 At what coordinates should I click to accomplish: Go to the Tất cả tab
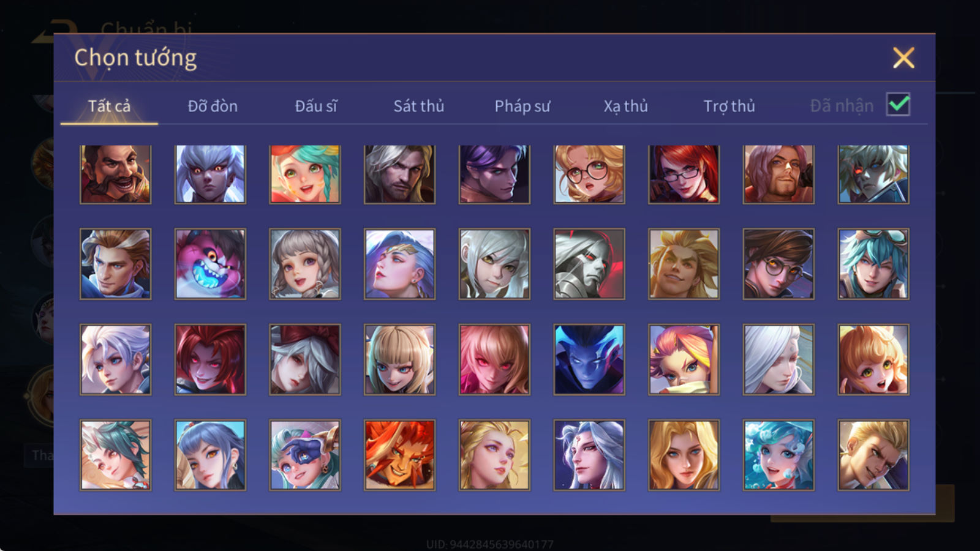tap(109, 106)
